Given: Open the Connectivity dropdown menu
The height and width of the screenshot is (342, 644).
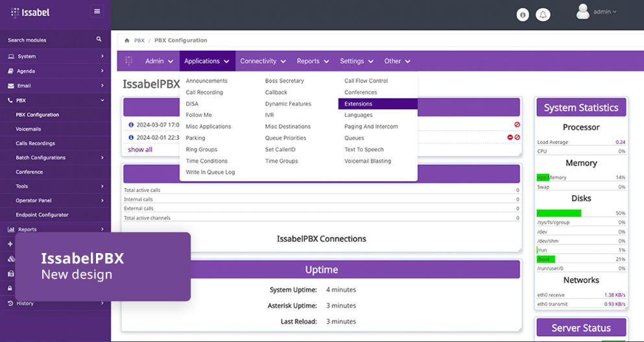Looking at the screenshot, I should pos(263,61).
